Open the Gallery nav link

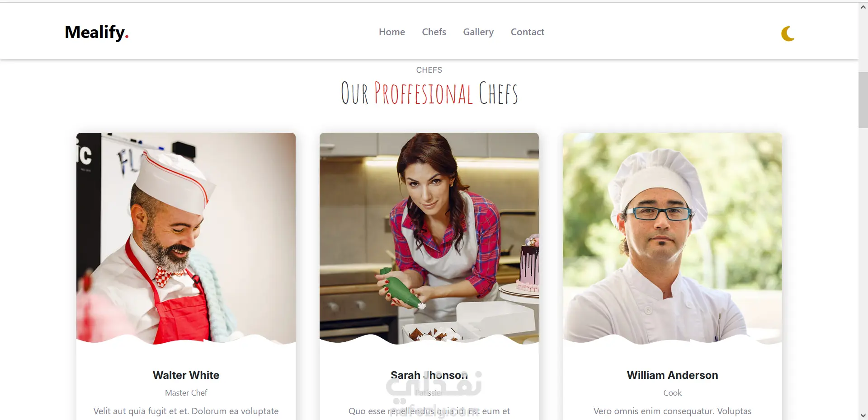[478, 32]
